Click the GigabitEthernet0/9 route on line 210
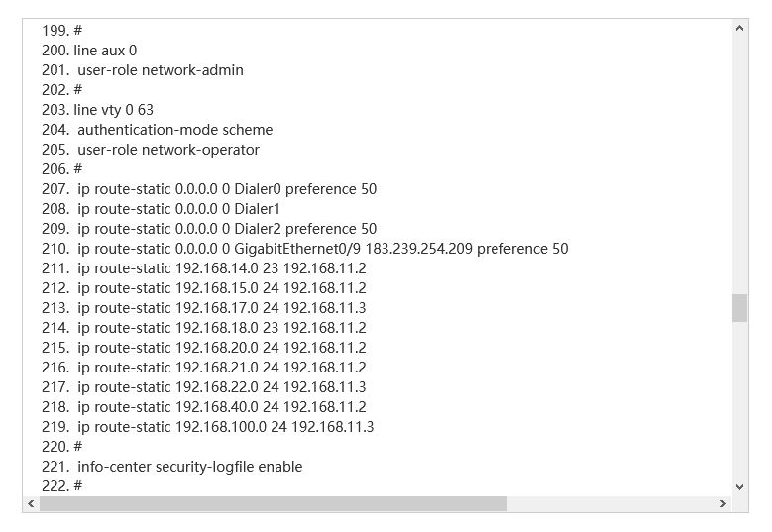Viewport: 772px width, 532px height. click(x=322, y=249)
